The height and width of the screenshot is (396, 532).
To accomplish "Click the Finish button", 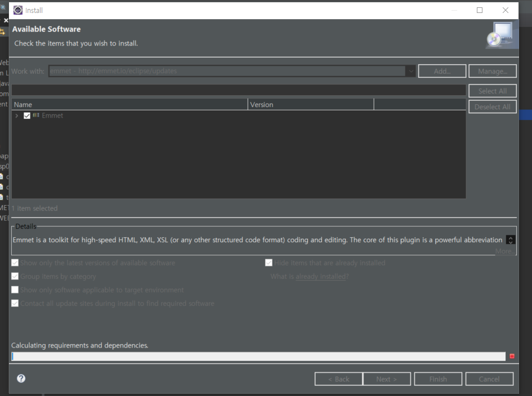I will pyautogui.click(x=438, y=379).
